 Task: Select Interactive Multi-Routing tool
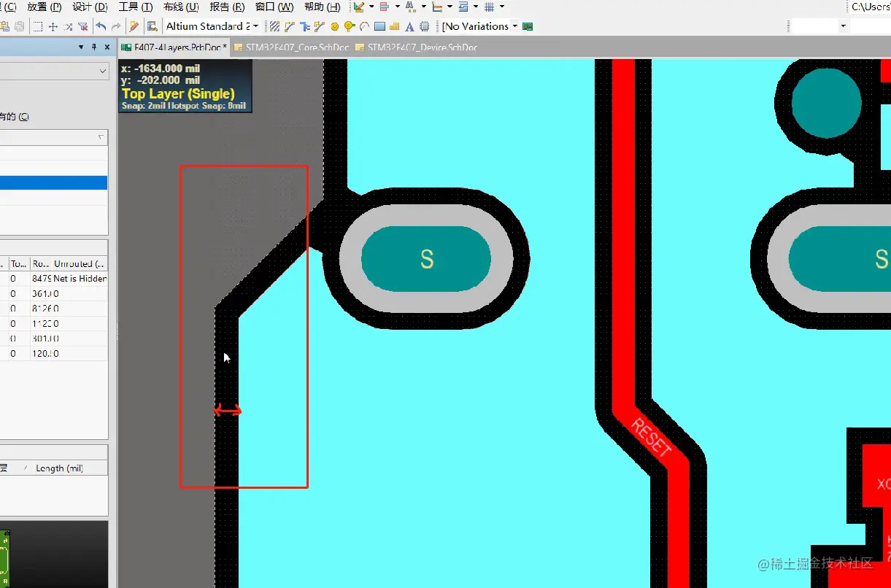pyautogui.click(x=304, y=26)
